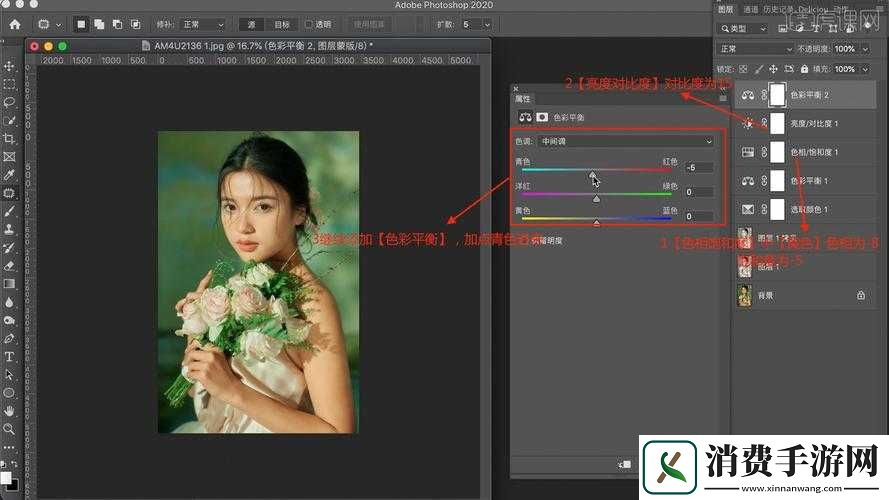Viewport: 889px width, 500px height.
Task: Select the Eyedropper tool
Action: 10,175
